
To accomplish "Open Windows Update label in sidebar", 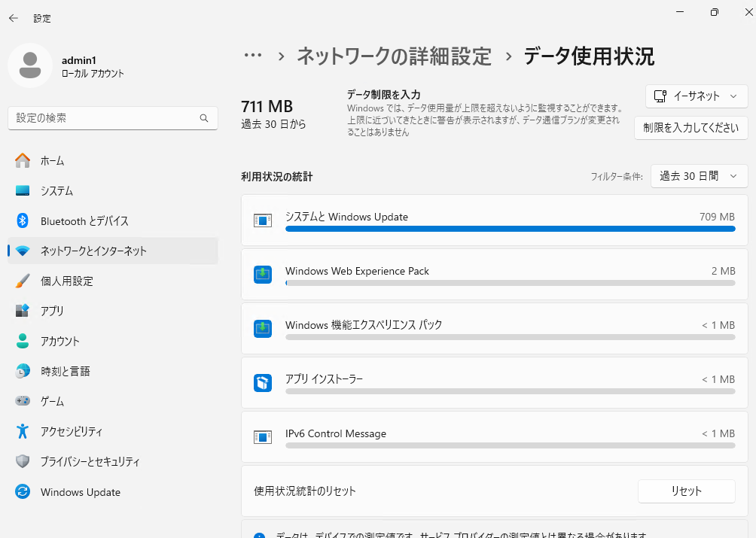I will (x=81, y=492).
